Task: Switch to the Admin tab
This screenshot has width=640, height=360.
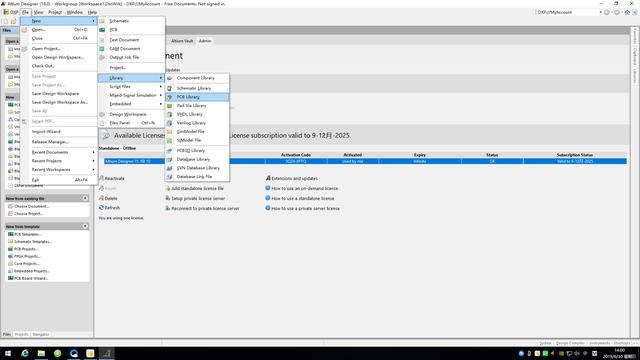Action: [x=205, y=41]
